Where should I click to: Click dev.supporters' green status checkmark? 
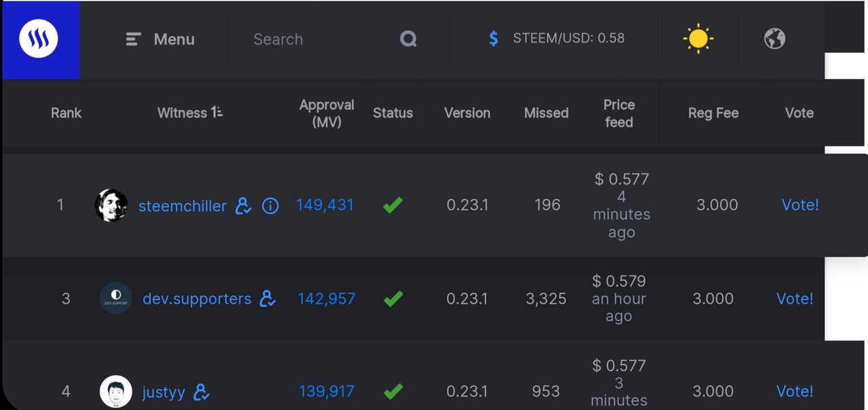(x=393, y=299)
